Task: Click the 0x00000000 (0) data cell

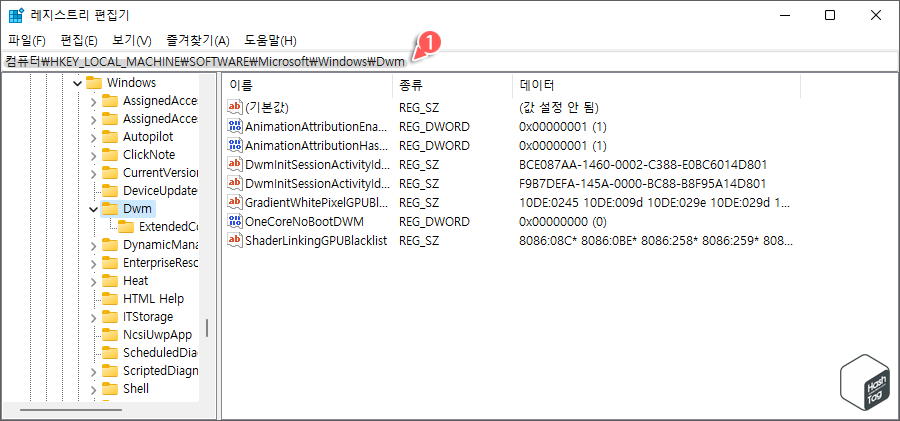Action: [562, 222]
